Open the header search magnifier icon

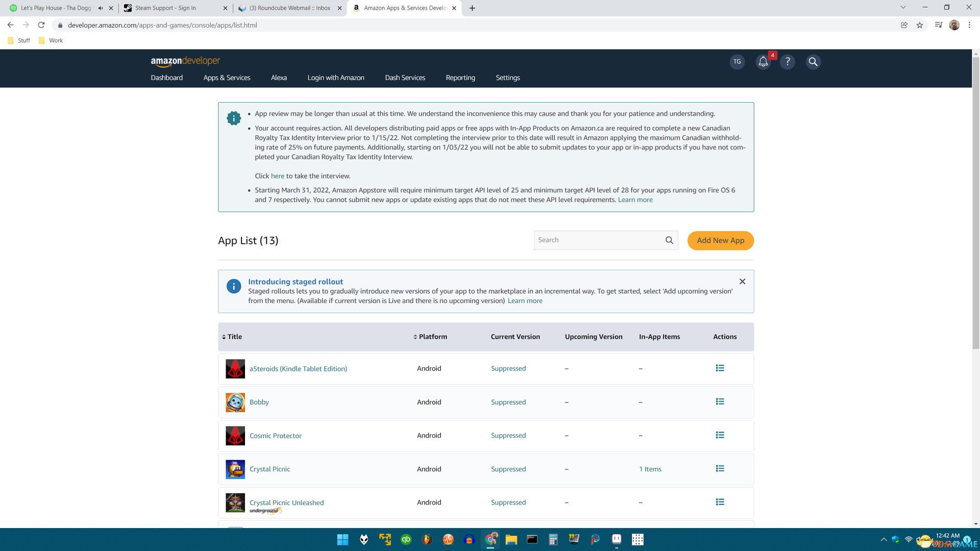pos(813,62)
